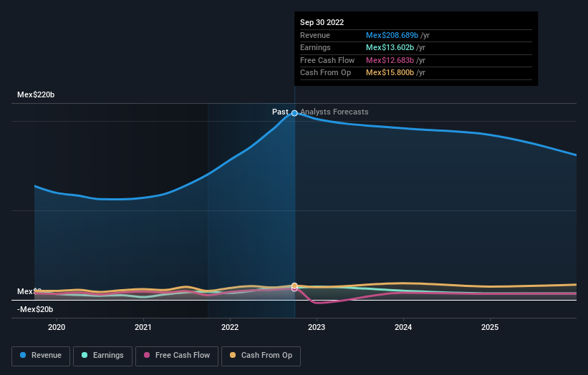Toggle the Cash From Op legend button
The height and width of the screenshot is (375, 588).
(x=261, y=356)
